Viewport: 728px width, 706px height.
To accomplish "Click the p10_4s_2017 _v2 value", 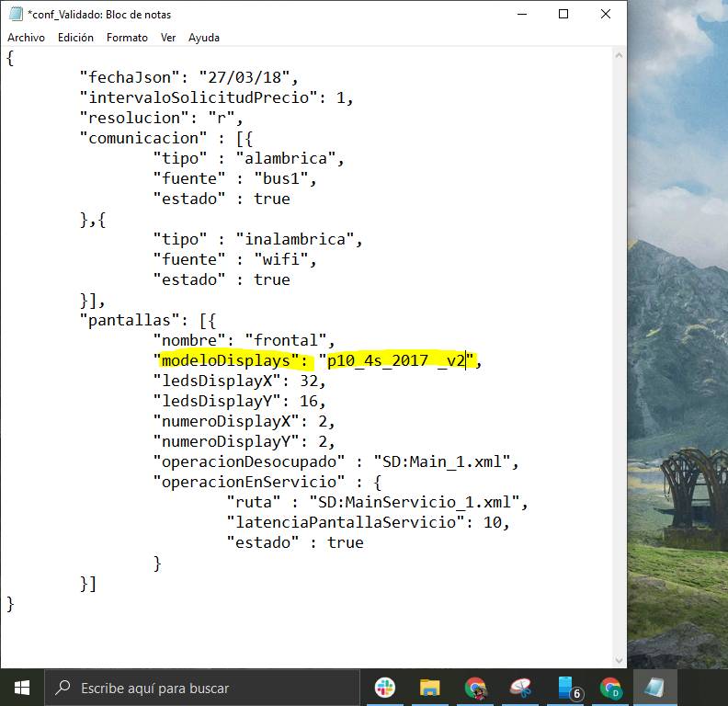I will pos(395,360).
